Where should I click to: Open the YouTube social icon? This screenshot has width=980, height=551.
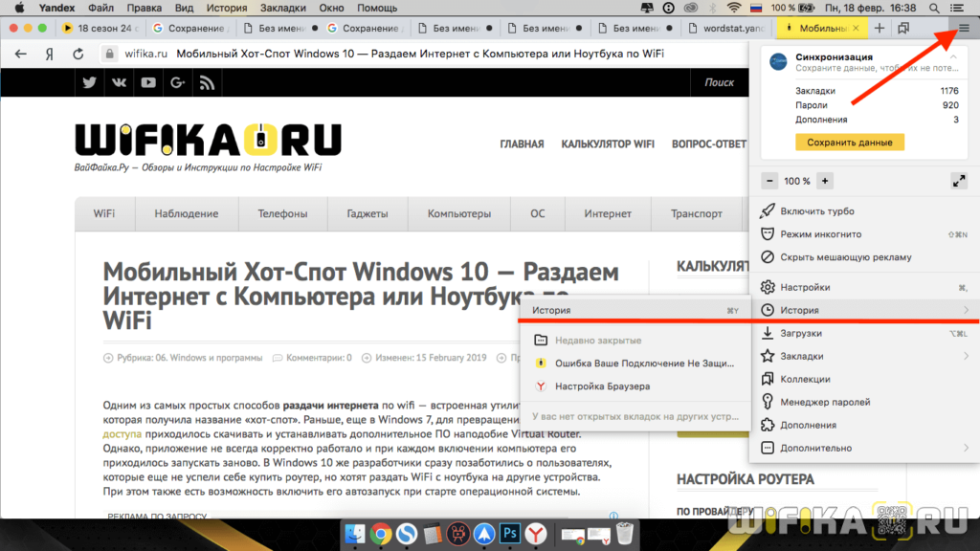[x=148, y=82]
